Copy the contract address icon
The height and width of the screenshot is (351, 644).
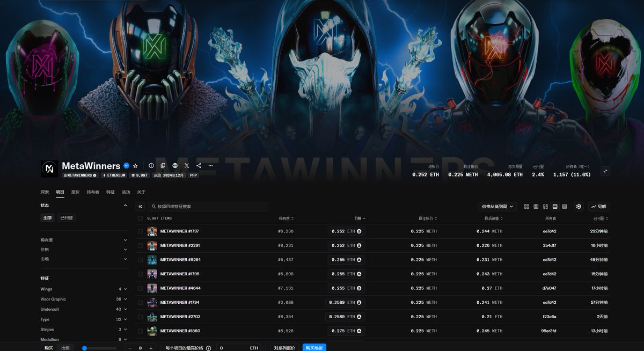[163, 166]
